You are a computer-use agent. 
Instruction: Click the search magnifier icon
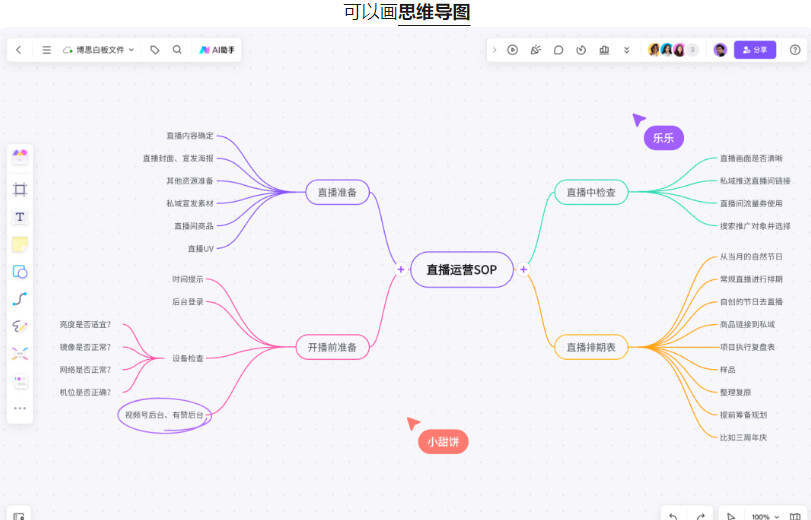(x=177, y=49)
